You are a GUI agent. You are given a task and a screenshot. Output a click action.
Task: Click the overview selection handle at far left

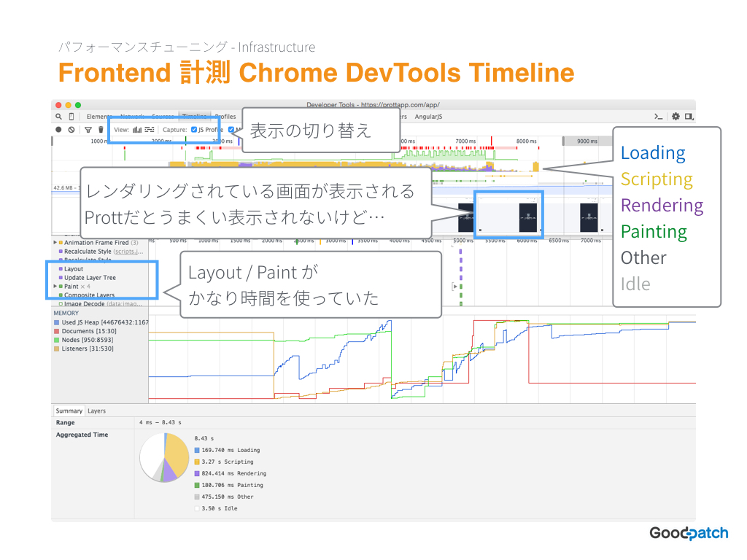click(53, 141)
